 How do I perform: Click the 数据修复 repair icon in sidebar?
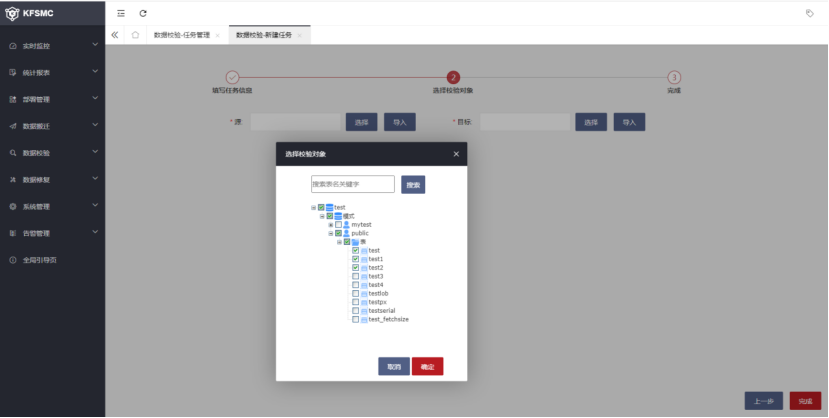[13, 180]
